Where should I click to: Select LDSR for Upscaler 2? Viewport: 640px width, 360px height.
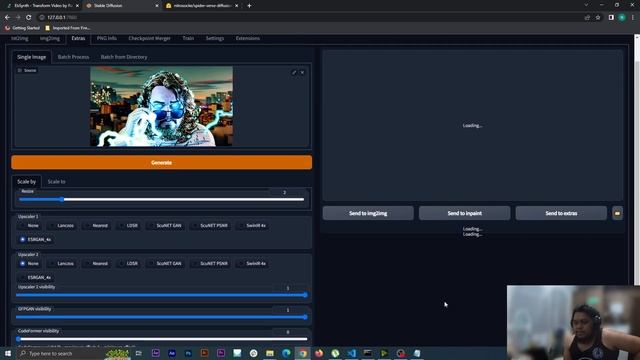coord(128,264)
